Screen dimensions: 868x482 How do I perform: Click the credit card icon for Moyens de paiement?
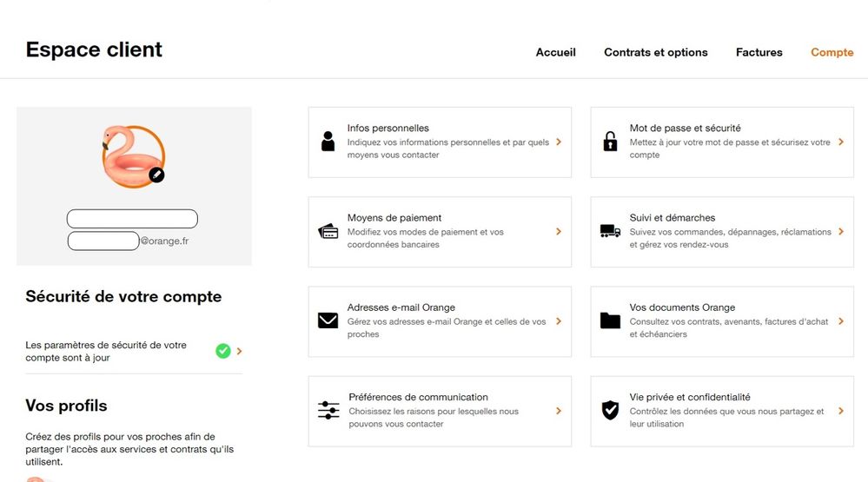coord(328,232)
